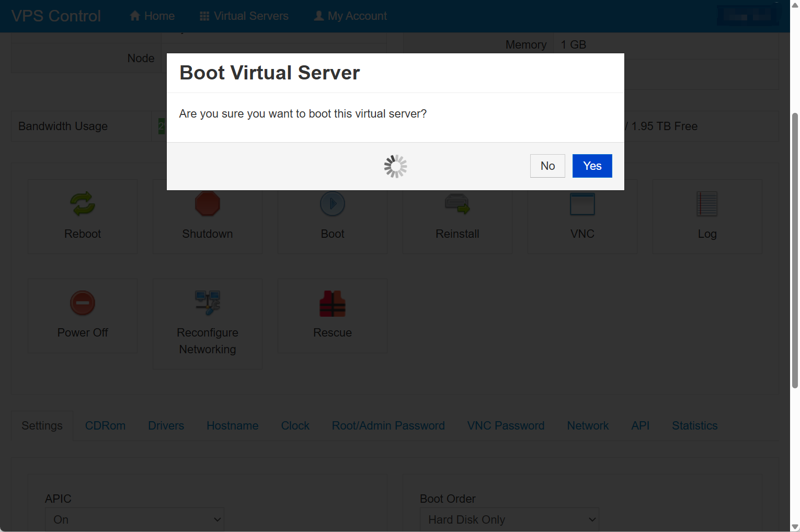Click the Memory row label

[x=526, y=44]
